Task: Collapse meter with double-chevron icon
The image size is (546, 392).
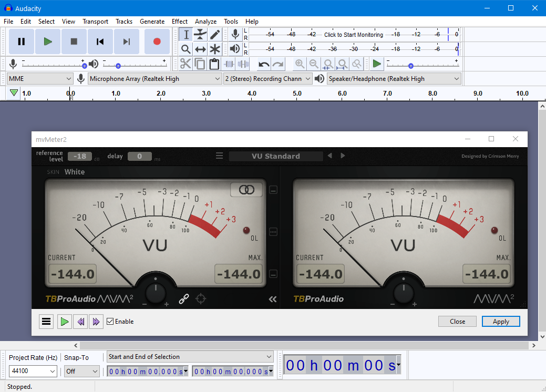Action: coord(273,299)
